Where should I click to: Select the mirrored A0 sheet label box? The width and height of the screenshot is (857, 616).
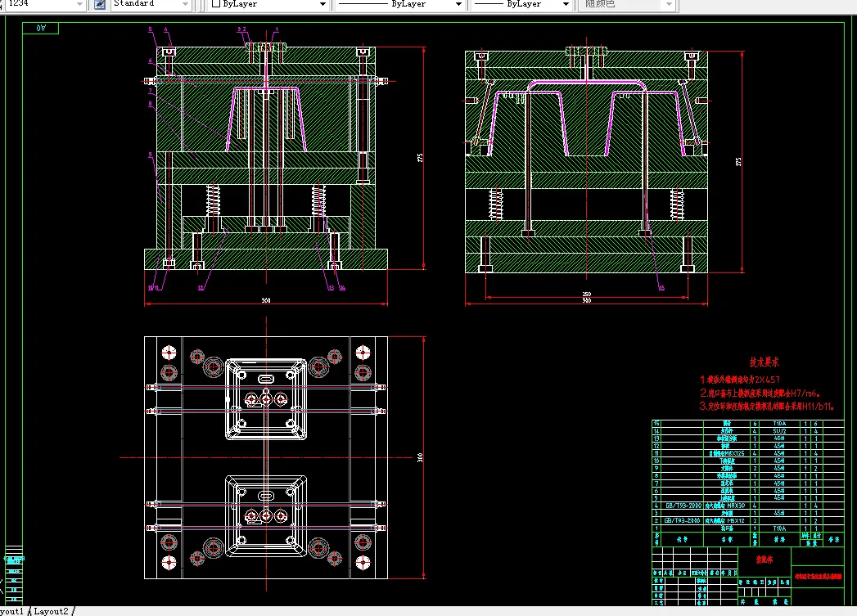pyautogui.click(x=40, y=28)
